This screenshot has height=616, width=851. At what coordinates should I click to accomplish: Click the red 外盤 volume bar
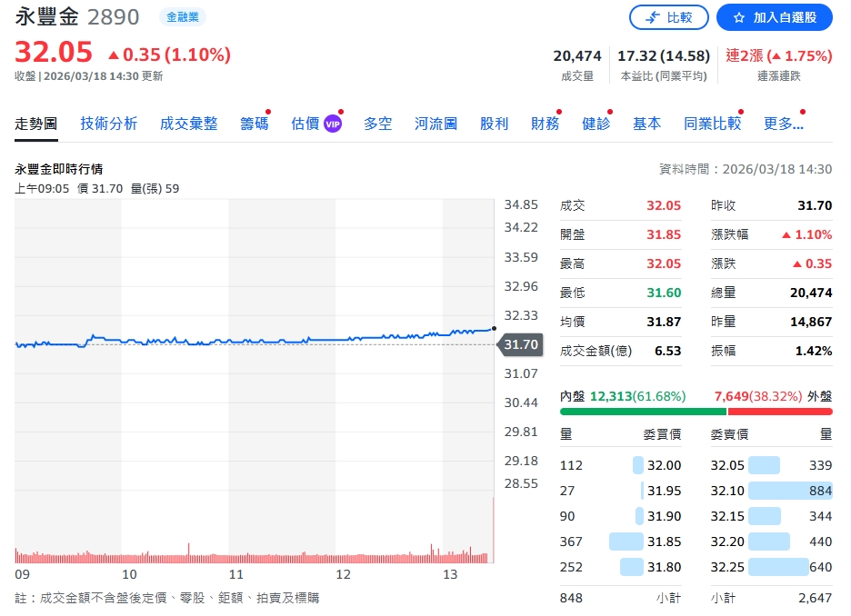coord(779,412)
